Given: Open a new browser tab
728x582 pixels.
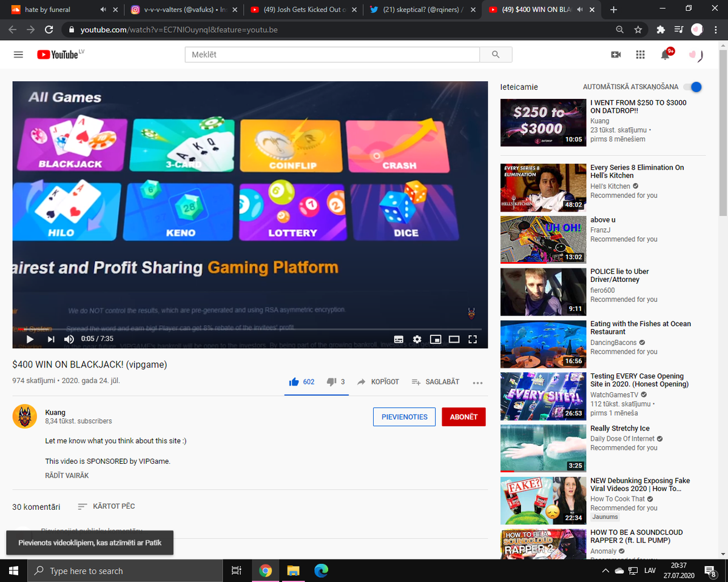Looking at the screenshot, I should 613,10.
